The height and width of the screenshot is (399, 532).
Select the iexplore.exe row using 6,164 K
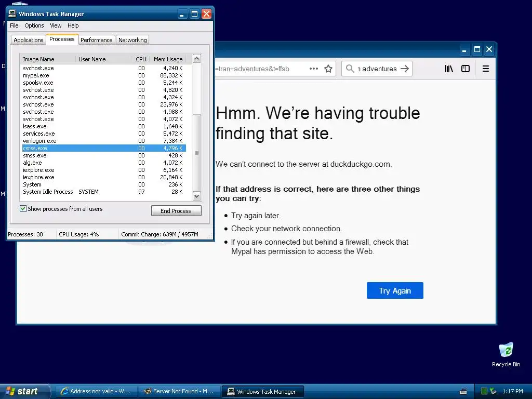[x=103, y=170]
